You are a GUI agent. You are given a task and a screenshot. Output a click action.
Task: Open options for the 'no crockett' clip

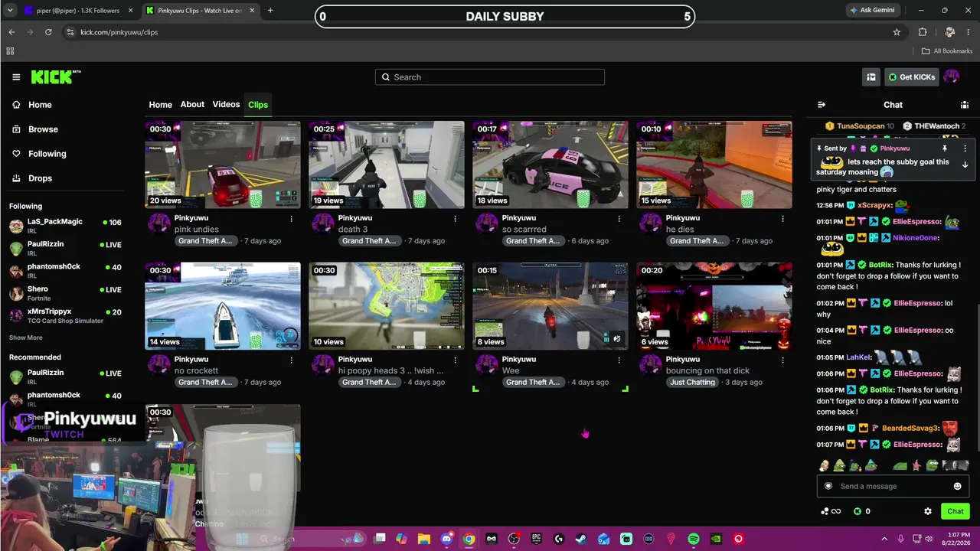click(x=292, y=360)
